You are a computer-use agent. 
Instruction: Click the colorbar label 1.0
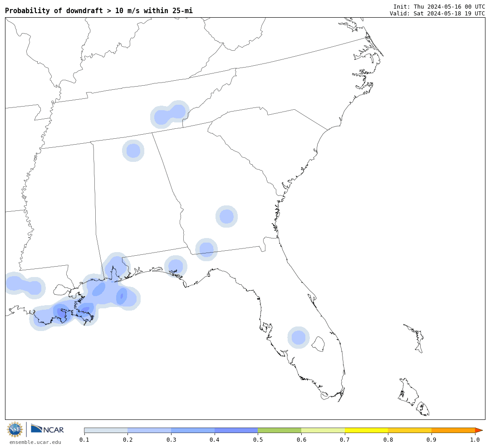pos(475,440)
